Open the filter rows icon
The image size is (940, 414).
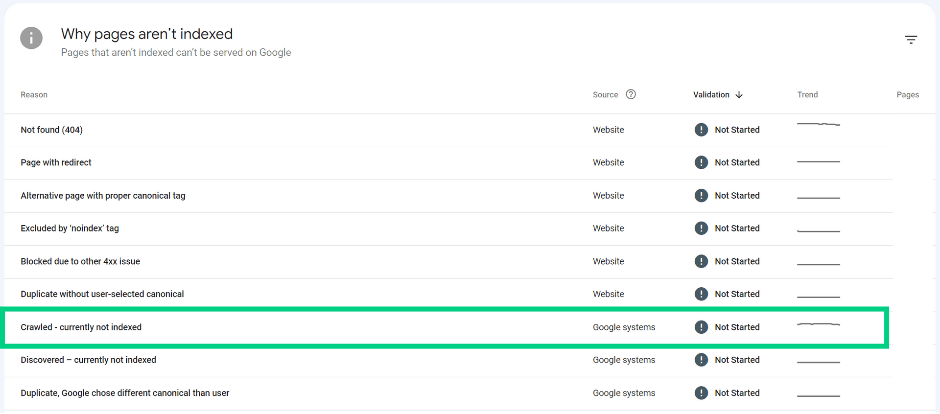tap(911, 40)
